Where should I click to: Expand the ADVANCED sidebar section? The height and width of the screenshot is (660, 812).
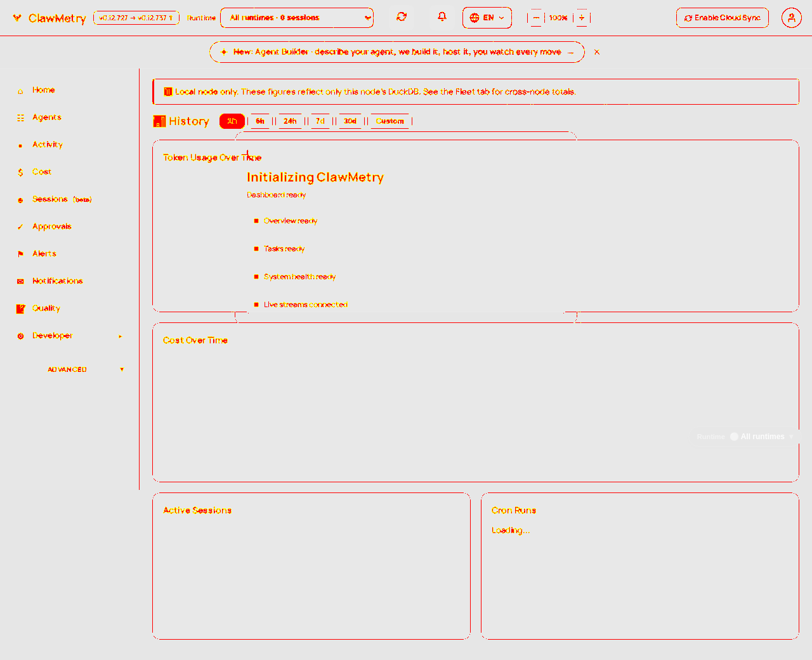[85, 369]
